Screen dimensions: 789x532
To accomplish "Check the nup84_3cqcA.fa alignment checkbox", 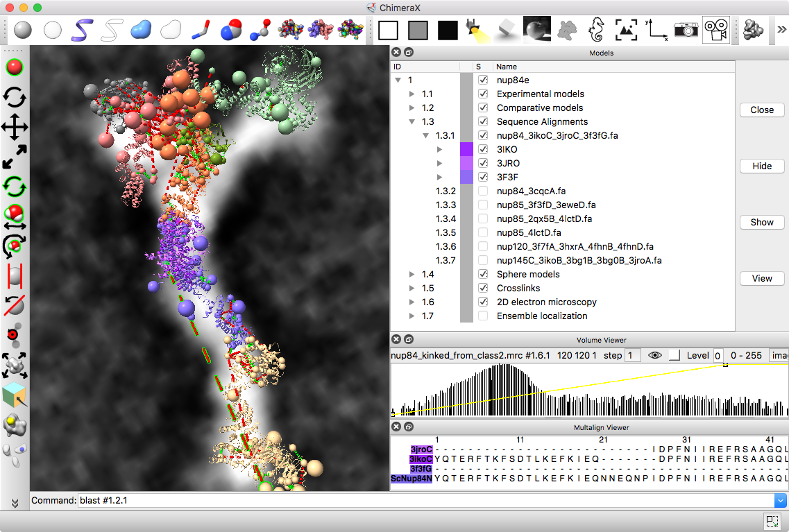I will (x=483, y=191).
